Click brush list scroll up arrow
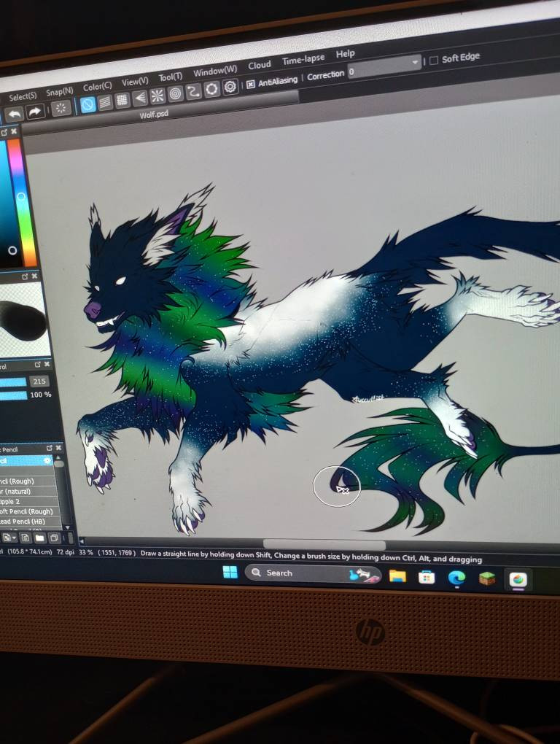The height and width of the screenshot is (744, 560). (59, 457)
